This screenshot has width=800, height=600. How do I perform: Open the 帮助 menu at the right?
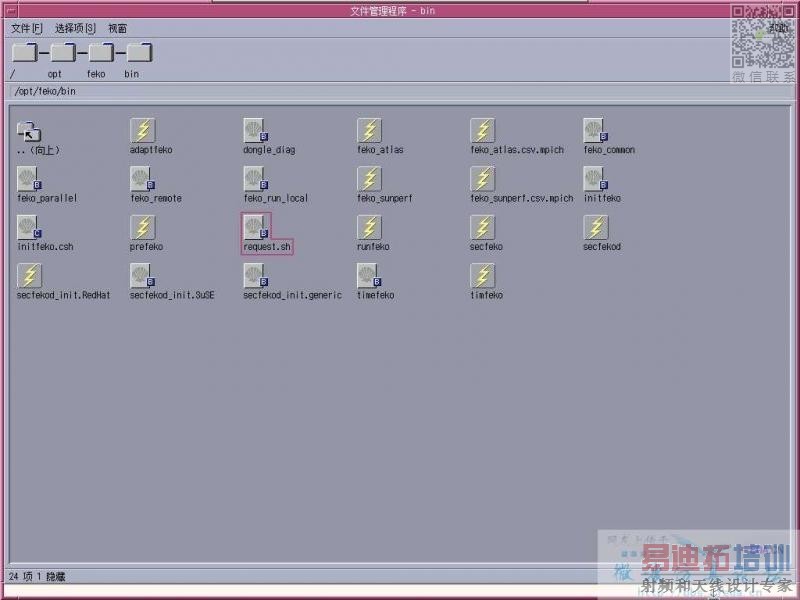coord(778,29)
